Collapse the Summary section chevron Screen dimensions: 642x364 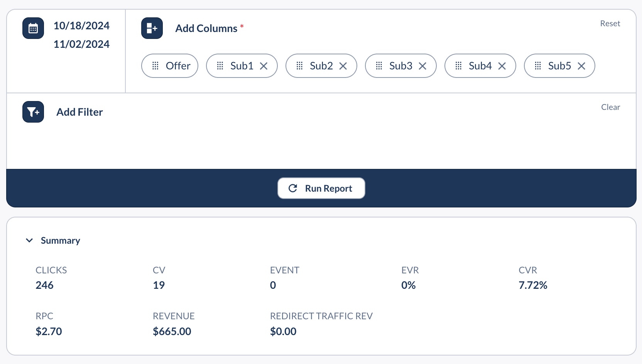[29, 241]
